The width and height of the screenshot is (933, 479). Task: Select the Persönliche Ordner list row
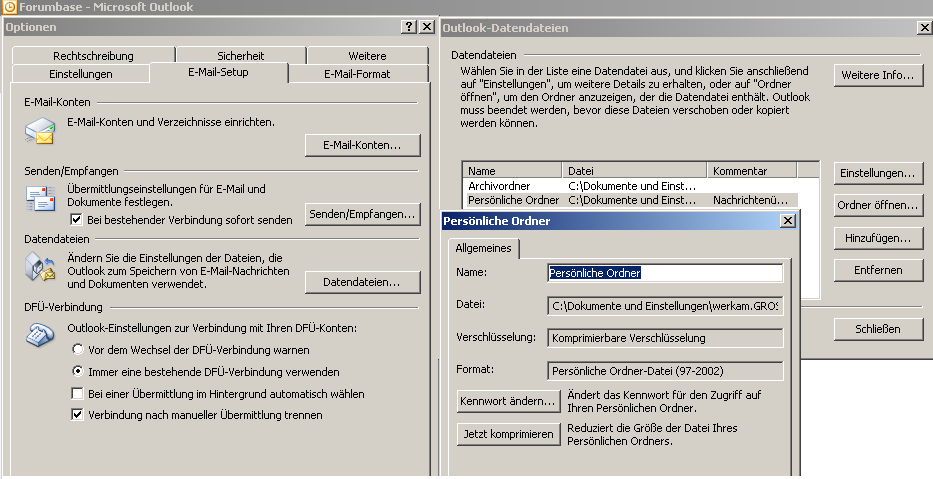coord(630,200)
